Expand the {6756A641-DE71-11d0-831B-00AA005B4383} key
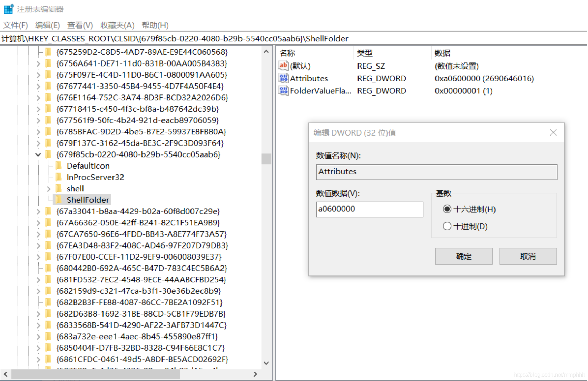The width and height of the screenshot is (588, 381). tap(38, 63)
